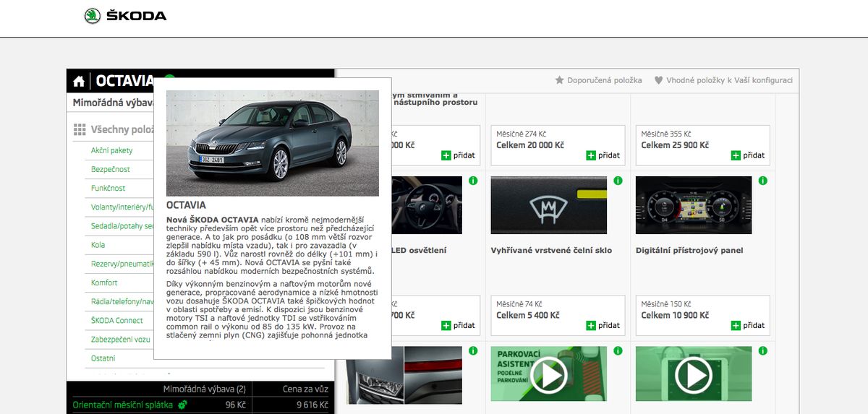Open the digital instrument panel thumbnail
Screen dimensions: 868x414
[693, 205]
